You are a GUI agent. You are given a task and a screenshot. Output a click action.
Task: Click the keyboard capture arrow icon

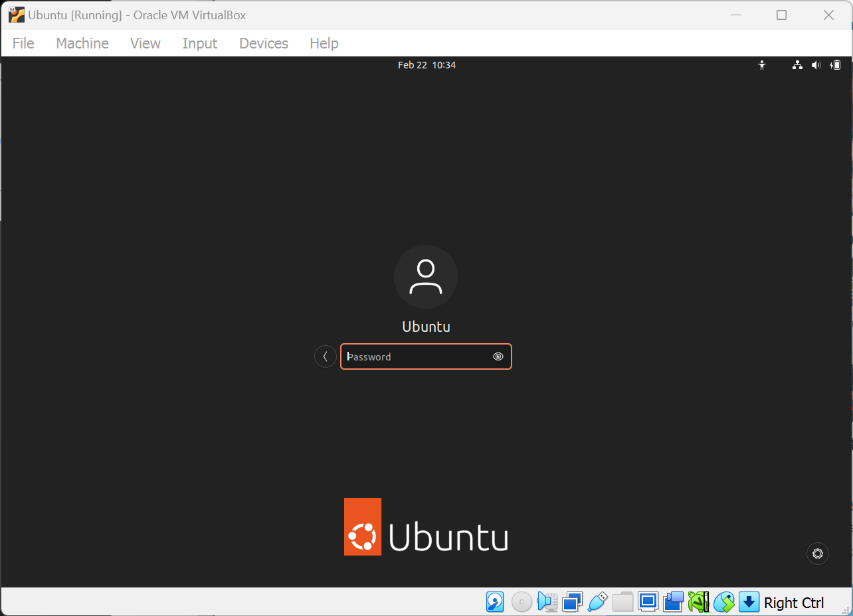pyautogui.click(x=749, y=602)
